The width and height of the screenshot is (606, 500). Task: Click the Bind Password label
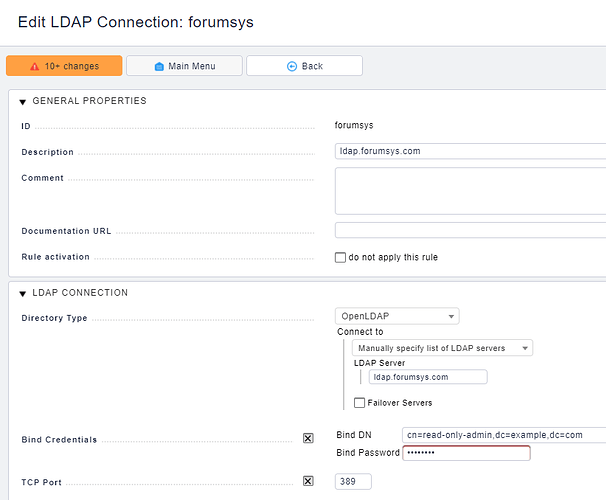pos(368,453)
